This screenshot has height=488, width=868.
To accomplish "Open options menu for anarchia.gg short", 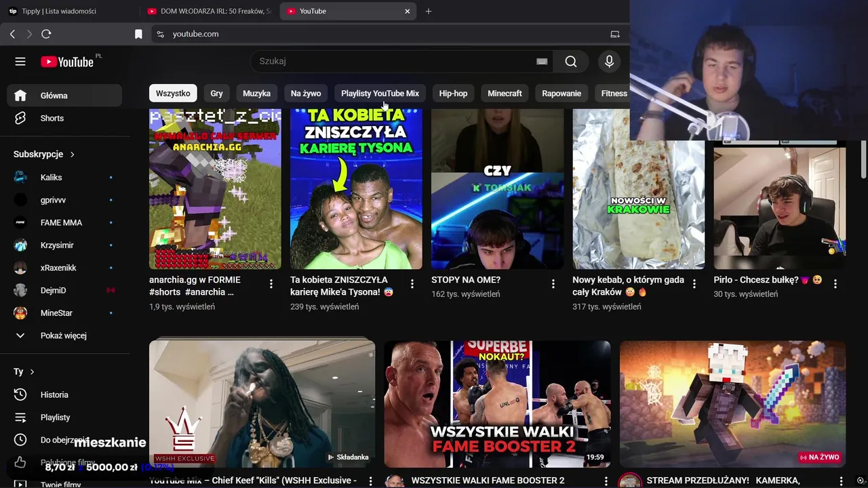I will 271,284.
